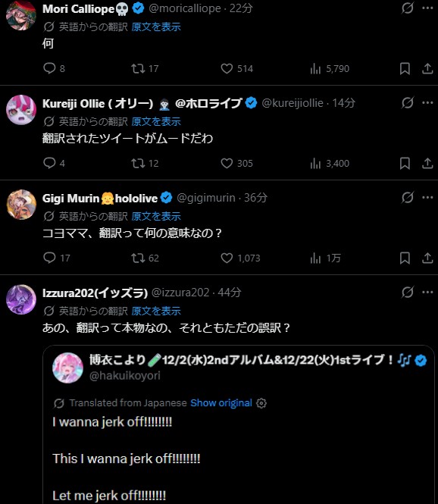Bookmark Mori Calliope's tweet
The image size is (438, 504).
pos(405,68)
